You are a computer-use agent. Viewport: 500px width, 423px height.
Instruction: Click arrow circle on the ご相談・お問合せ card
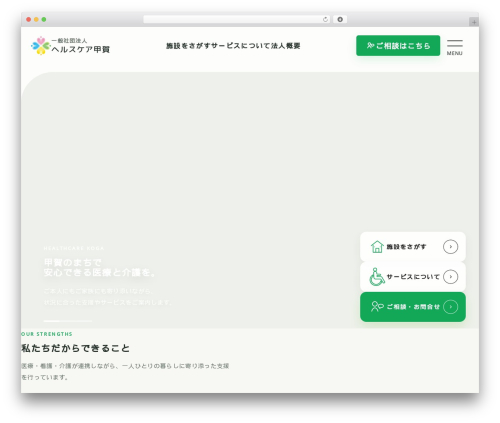(450, 307)
